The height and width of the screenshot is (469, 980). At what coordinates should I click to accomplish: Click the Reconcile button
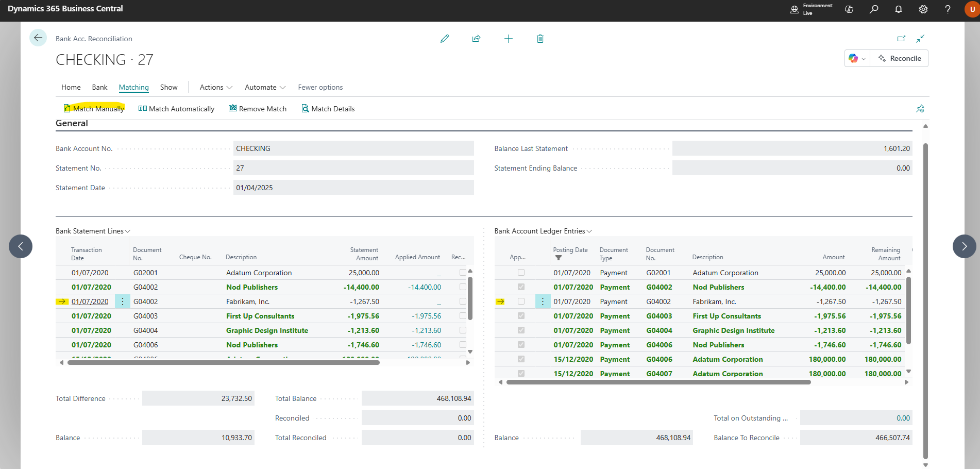pos(900,58)
